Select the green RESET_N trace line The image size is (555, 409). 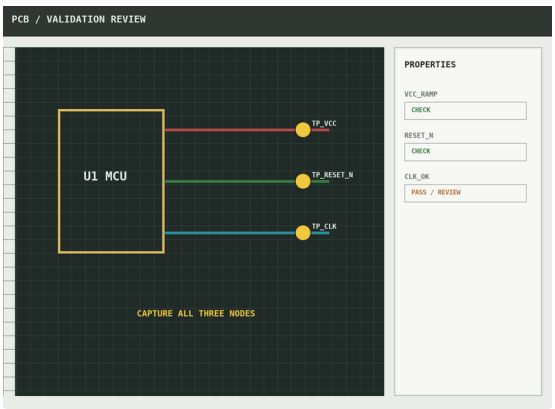click(x=230, y=181)
